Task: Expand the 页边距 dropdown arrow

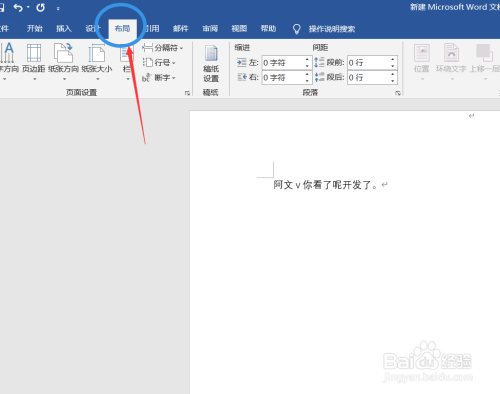Action: point(34,79)
